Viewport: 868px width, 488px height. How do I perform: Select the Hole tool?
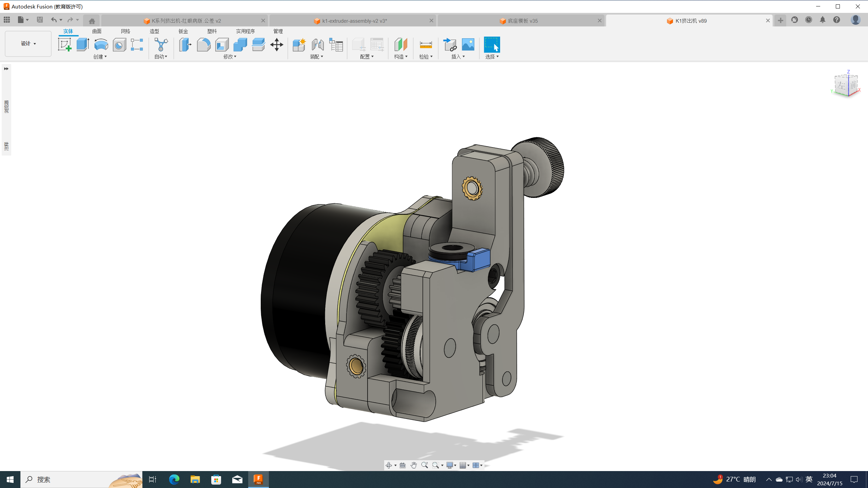coord(119,44)
